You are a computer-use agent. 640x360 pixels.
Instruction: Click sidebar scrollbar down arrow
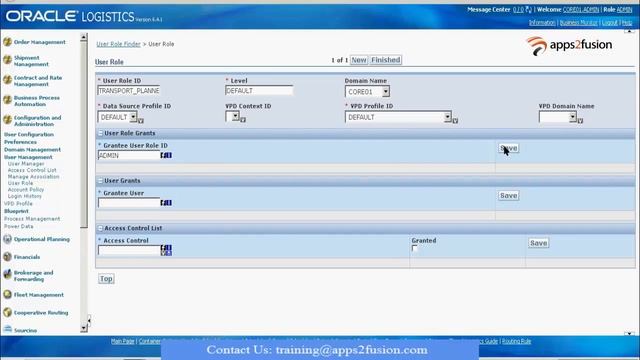click(84, 328)
